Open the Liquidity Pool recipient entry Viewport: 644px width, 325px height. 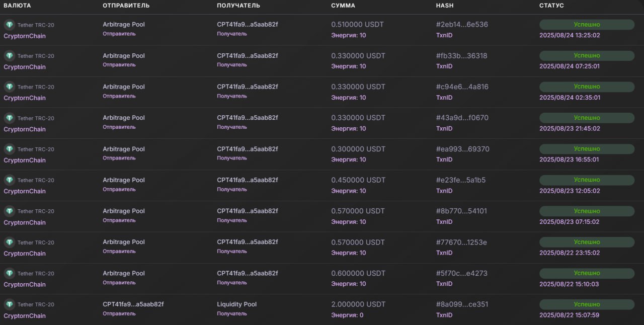point(237,304)
